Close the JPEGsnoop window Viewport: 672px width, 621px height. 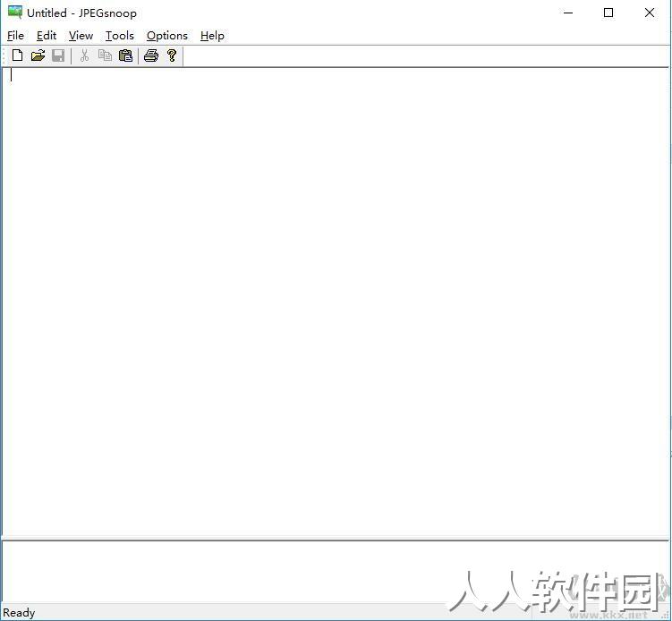point(650,13)
